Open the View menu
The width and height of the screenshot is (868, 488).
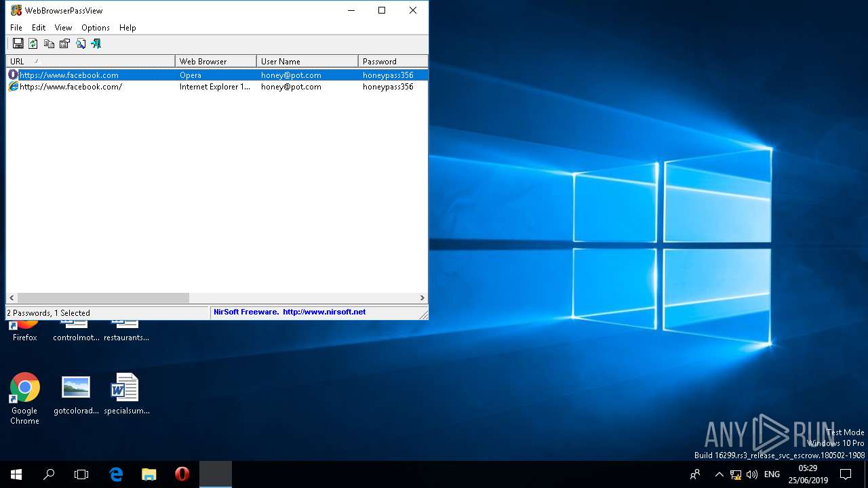tap(63, 28)
